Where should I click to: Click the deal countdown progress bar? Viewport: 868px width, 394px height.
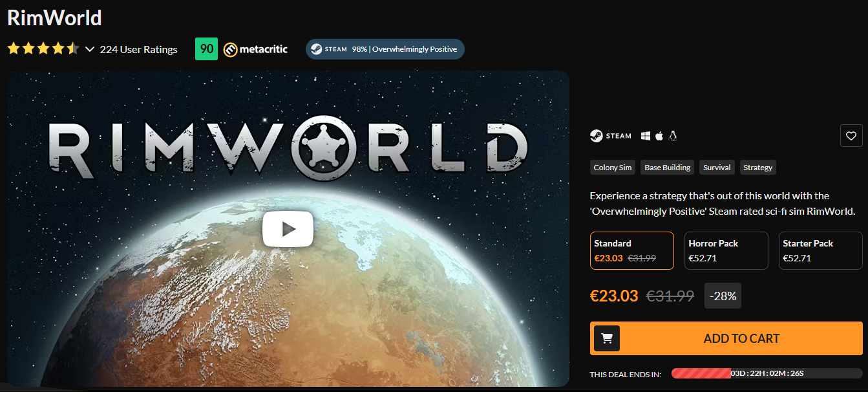pyautogui.click(x=767, y=373)
